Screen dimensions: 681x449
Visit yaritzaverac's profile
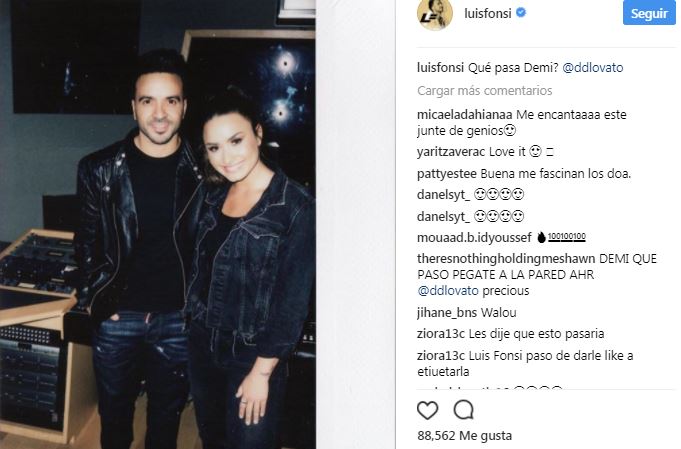[451, 152]
